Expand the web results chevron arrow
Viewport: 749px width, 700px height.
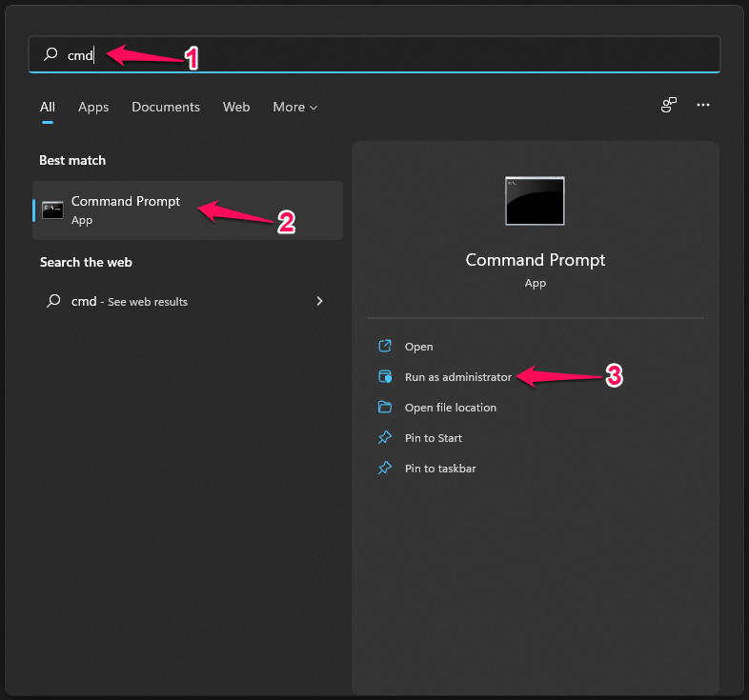pos(319,301)
